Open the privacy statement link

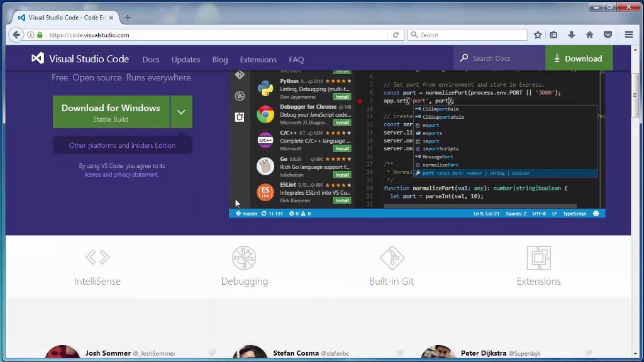136,175
